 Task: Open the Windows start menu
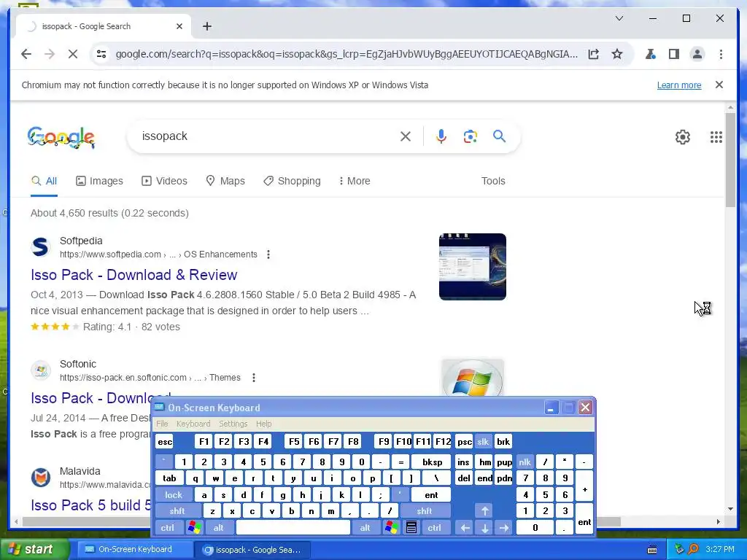click(x=34, y=549)
